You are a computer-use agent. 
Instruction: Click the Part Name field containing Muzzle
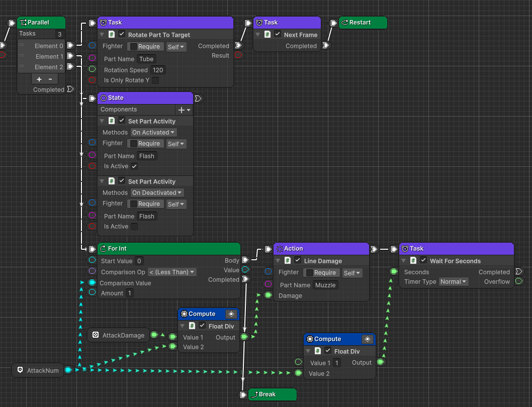[325, 285]
